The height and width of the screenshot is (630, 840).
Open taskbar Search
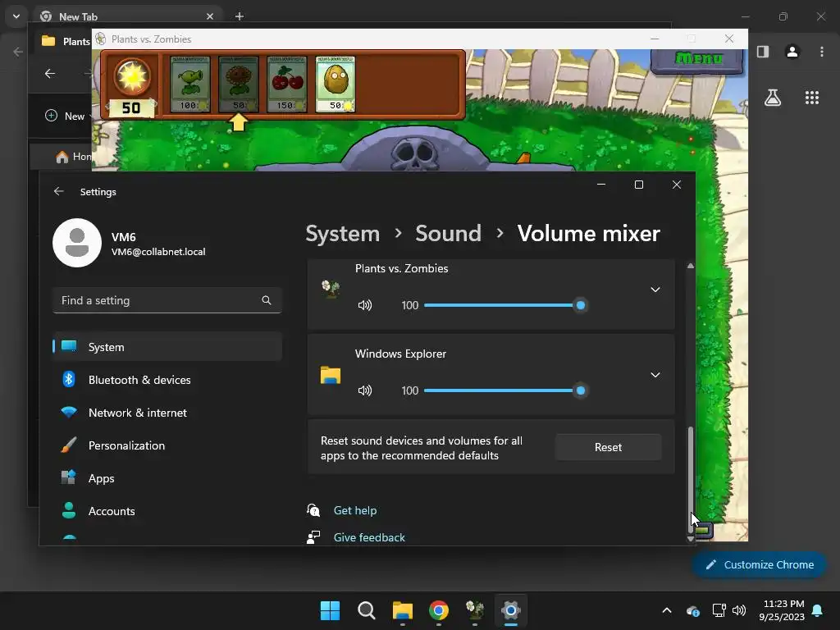click(367, 610)
